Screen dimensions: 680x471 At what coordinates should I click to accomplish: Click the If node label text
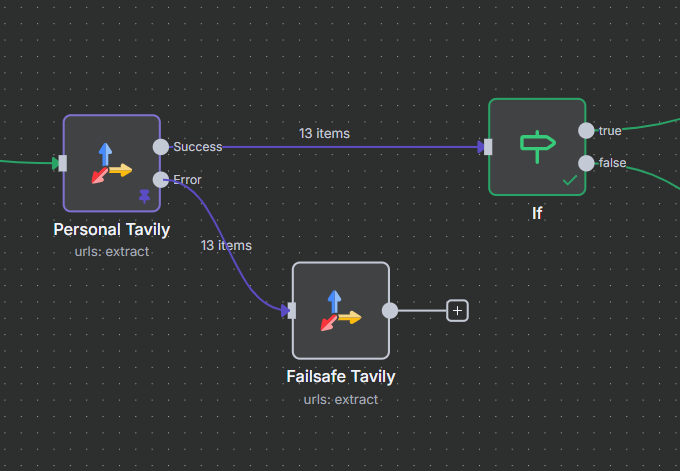(537, 213)
